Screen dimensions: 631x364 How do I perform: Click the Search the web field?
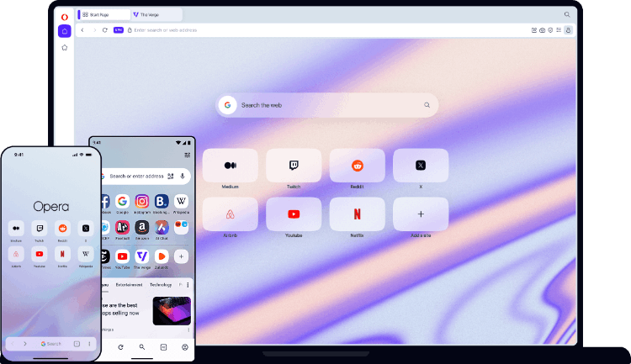(x=328, y=105)
